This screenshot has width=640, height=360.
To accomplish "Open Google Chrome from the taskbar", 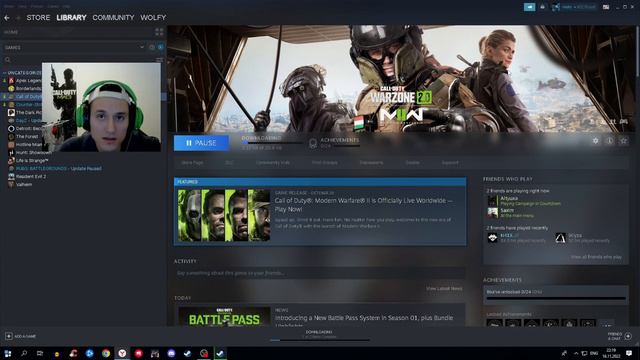I will (106, 353).
